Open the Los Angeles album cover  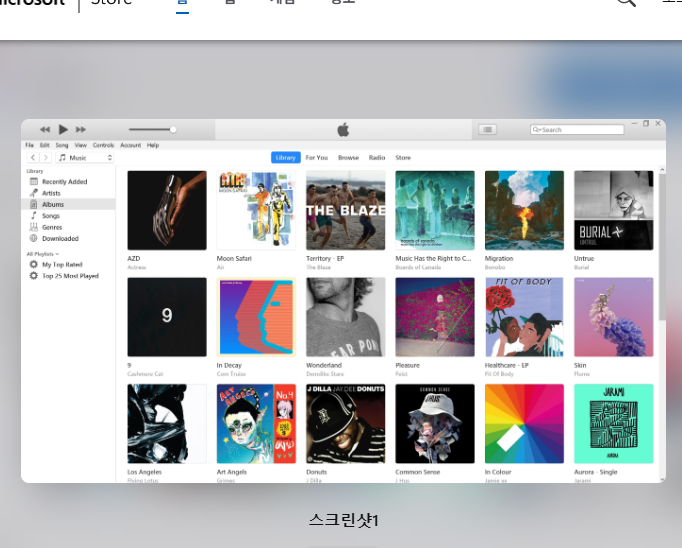point(167,424)
